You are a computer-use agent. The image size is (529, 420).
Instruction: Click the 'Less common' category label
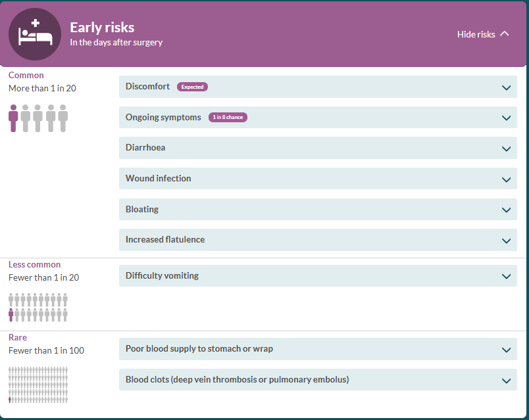pos(34,264)
